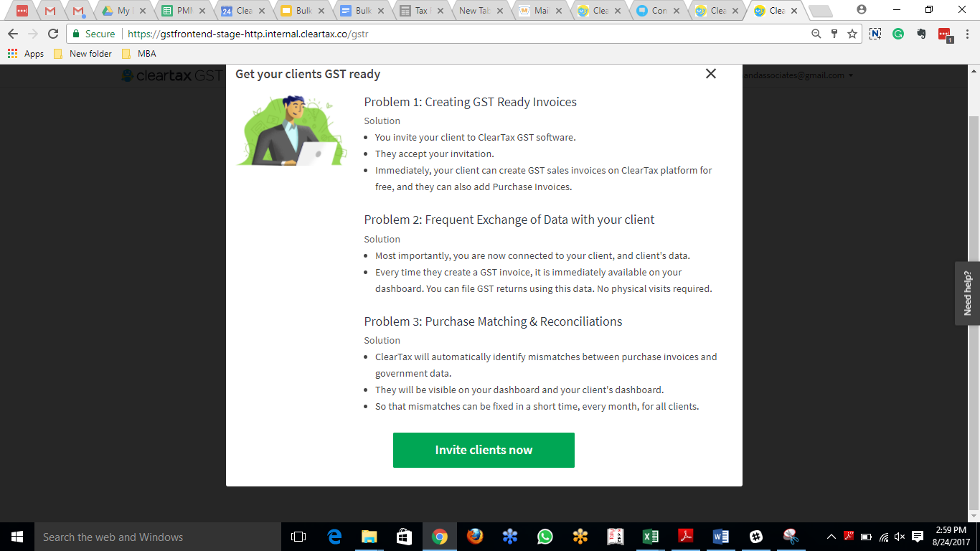The height and width of the screenshot is (551, 980).
Task: Open the Chrome three-dot menu
Action: click(966, 34)
